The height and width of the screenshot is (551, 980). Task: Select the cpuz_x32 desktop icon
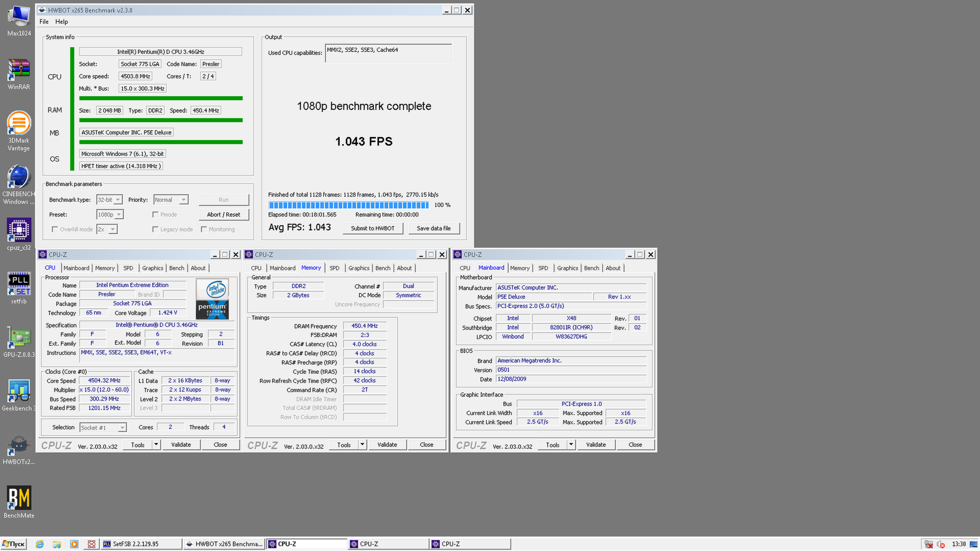tap(19, 234)
